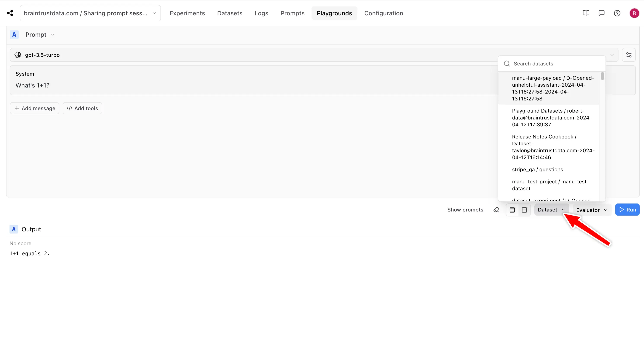Select the stacked list layout view
The height and width of the screenshot is (356, 644).
click(x=512, y=210)
